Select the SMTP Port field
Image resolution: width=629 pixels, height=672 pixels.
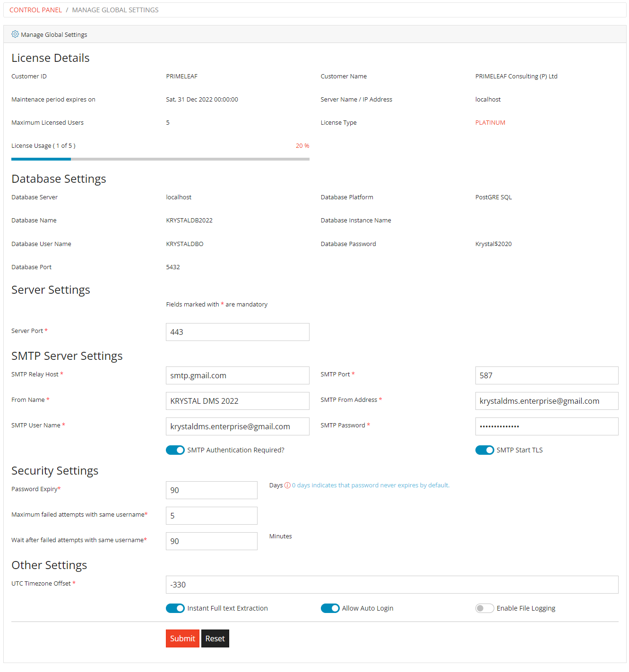(546, 375)
